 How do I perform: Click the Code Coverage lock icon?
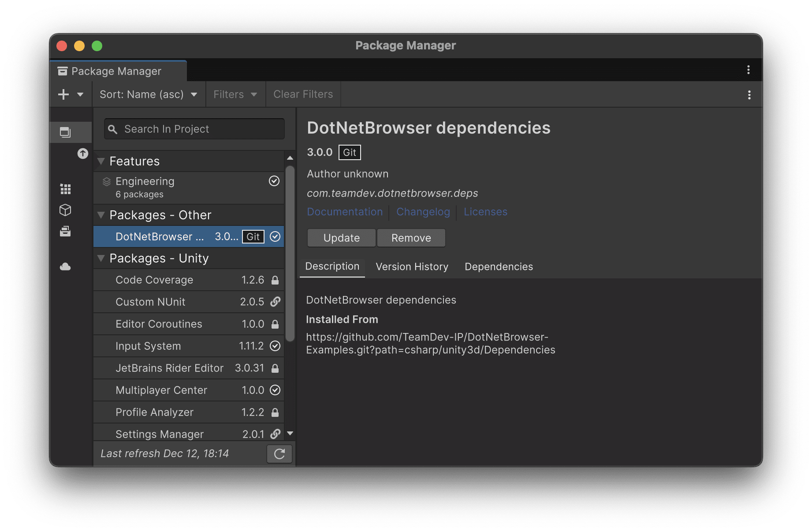275,280
